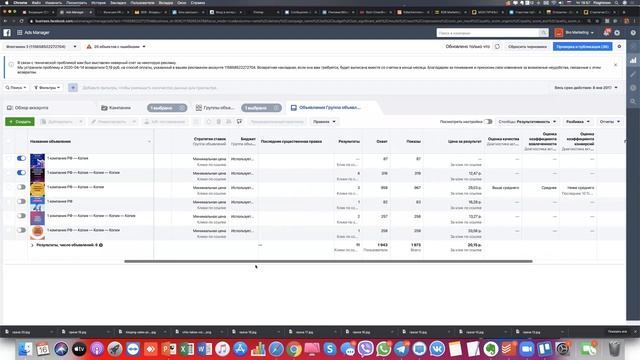Open the charts icon in right sidebar

point(633,60)
